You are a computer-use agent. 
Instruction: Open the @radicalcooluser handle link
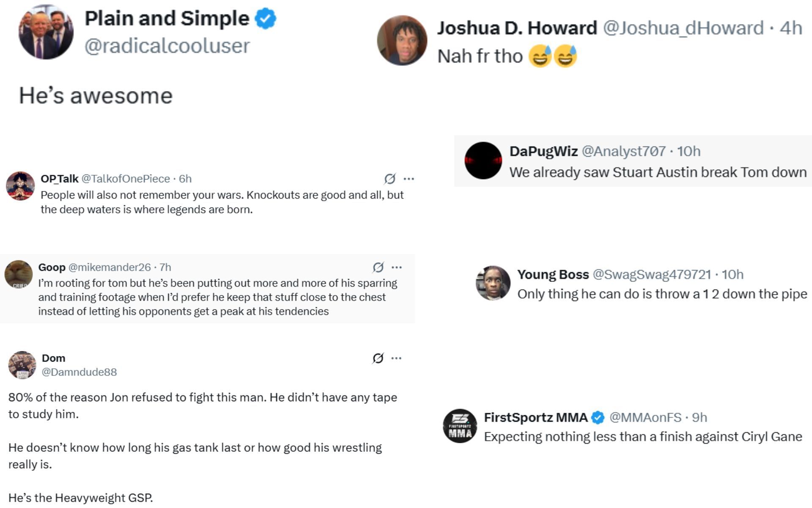[167, 46]
